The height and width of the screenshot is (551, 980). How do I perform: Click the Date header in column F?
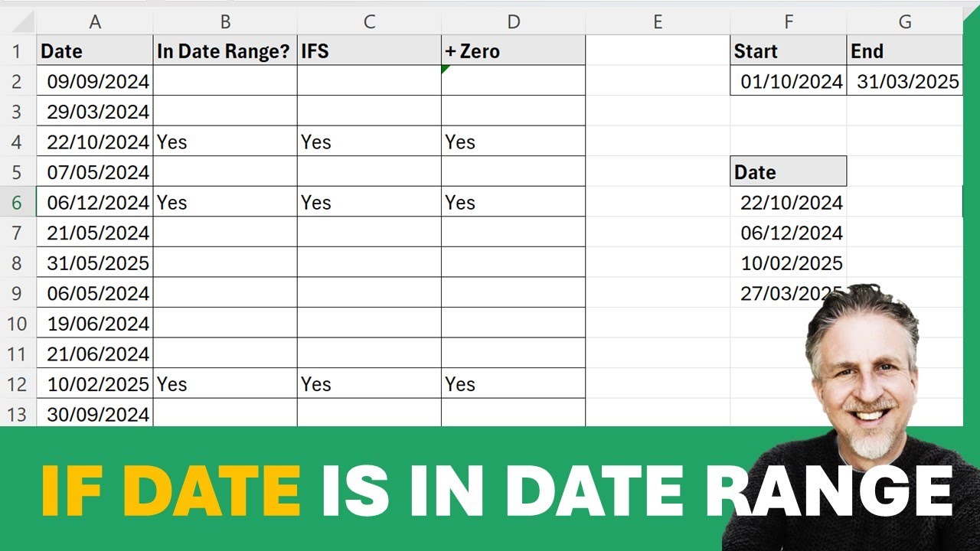(x=789, y=172)
